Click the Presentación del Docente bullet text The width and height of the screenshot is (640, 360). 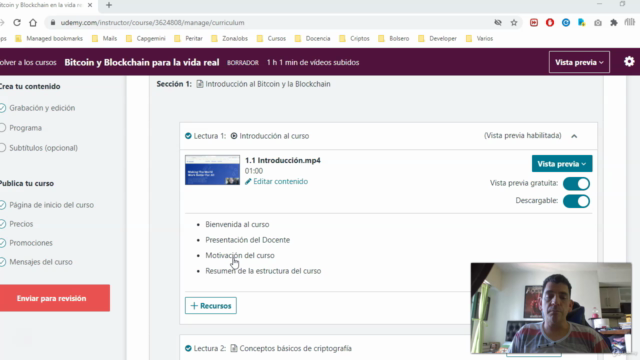[247, 240]
